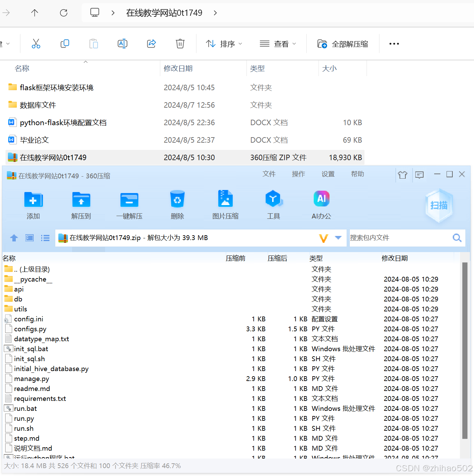Click the Copy icon in Explorer toolbar
Screen dimensions: 474x476
point(65,44)
